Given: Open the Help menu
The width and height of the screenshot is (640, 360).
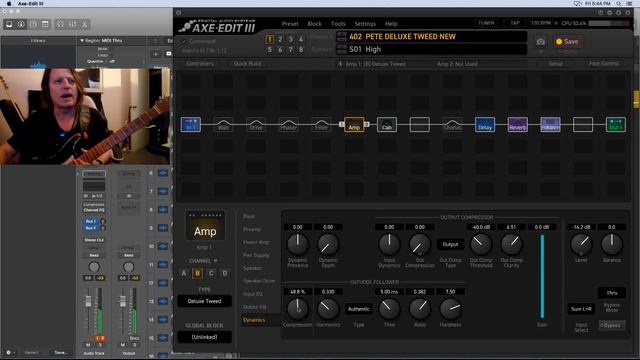Looking at the screenshot, I should (x=391, y=24).
